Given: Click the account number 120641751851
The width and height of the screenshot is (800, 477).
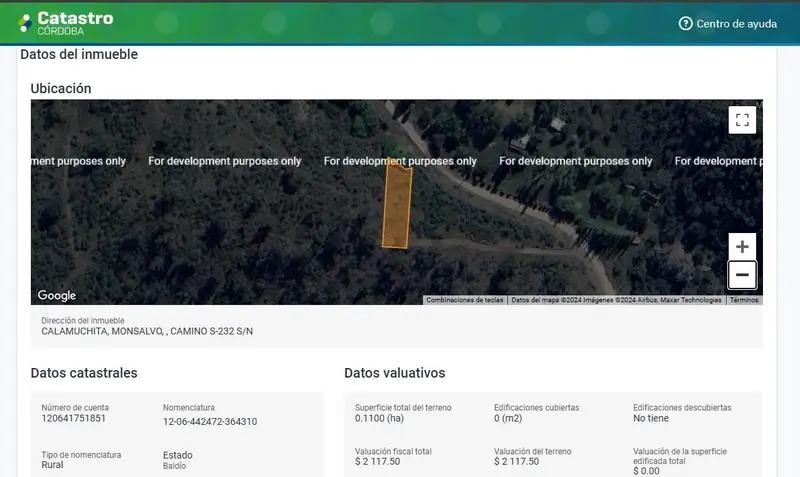Looking at the screenshot, I should click(73, 418).
